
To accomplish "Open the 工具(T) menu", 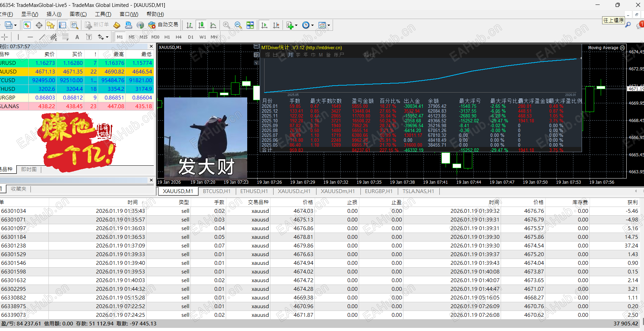I will point(103,14).
